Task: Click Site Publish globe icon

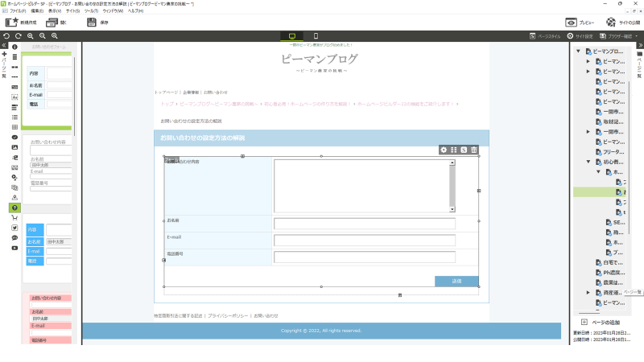Action: pyautogui.click(x=612, y=23)
